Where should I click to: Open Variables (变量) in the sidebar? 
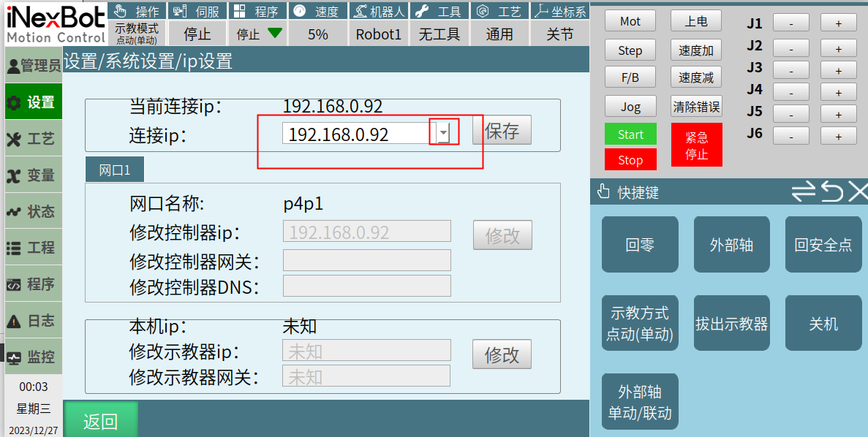point(33,175)
